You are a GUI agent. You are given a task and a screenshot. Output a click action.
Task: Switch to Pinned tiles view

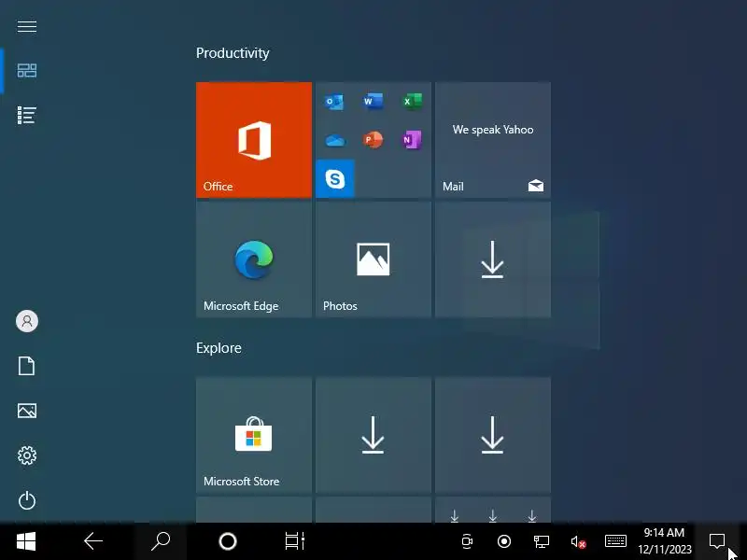tap(27, 71)
